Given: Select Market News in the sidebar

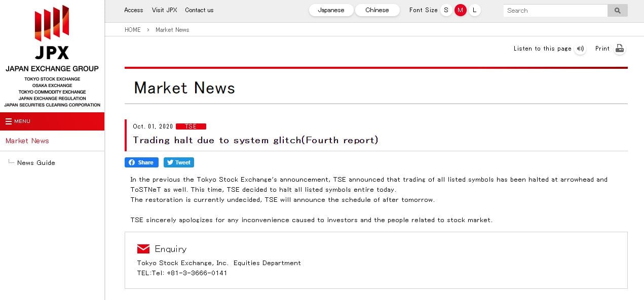Looking at the screenshot, I should [x=27, y=141].
